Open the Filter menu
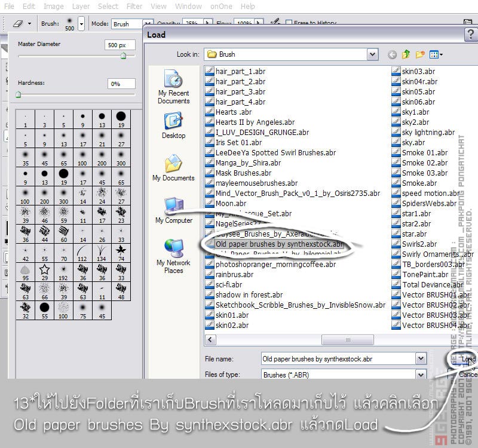The height and width of the screenshot is (448, 478). [134, 6]
